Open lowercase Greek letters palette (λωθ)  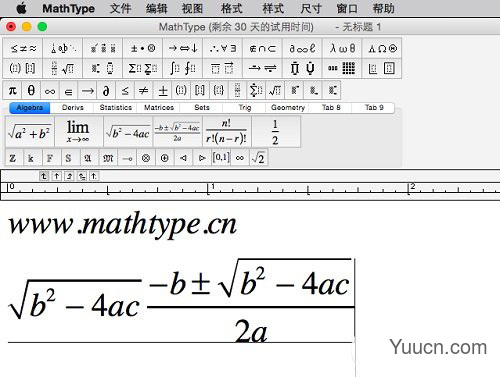(x=342, y=49)
